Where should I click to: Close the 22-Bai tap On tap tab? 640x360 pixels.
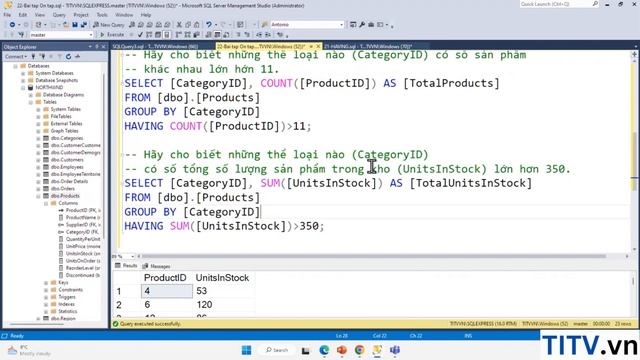click(x=318, y=46)
